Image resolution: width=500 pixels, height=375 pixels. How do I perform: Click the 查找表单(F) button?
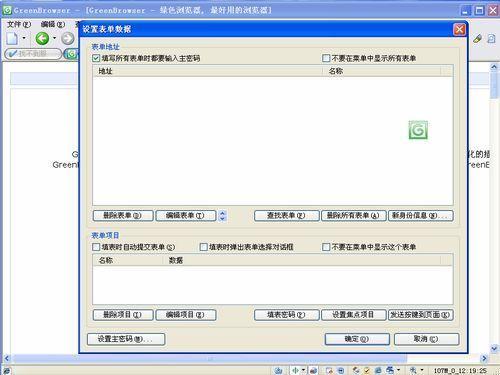[x=287, y=216]
